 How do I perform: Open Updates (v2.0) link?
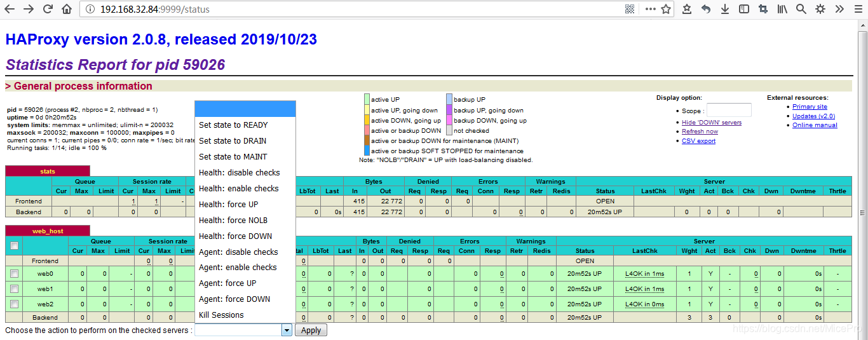[x=813, y=116]
